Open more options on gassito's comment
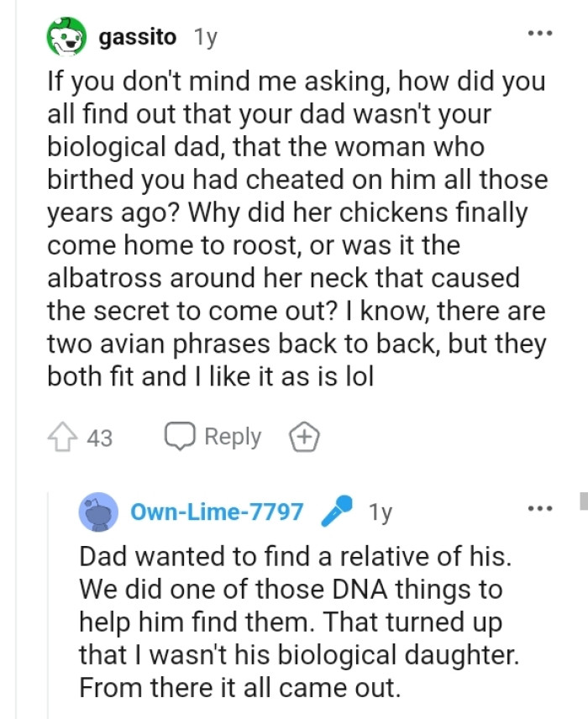The image size is (588, 719). pos(540,34)
